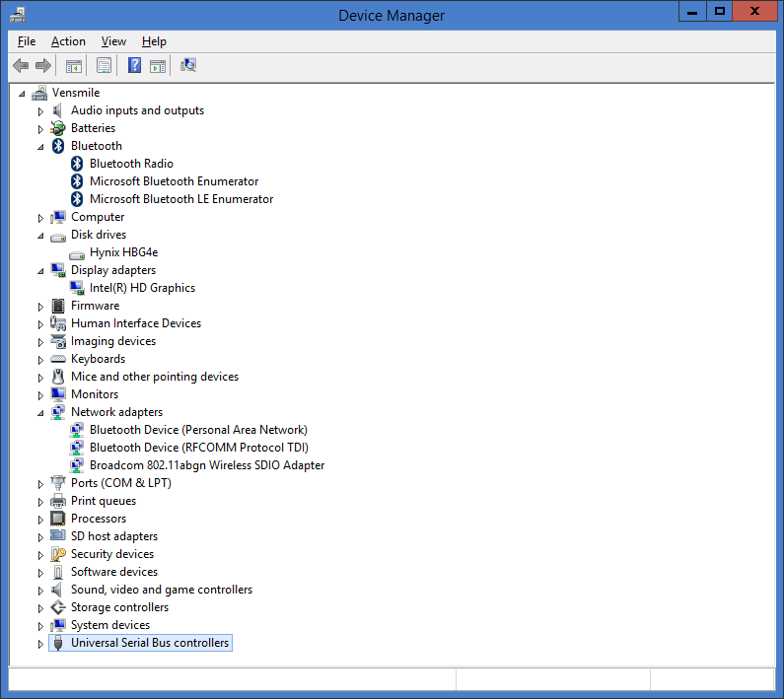Collapse the Network adapters node
This screenshot has height=699, width=784.
(x=40, y=413)
